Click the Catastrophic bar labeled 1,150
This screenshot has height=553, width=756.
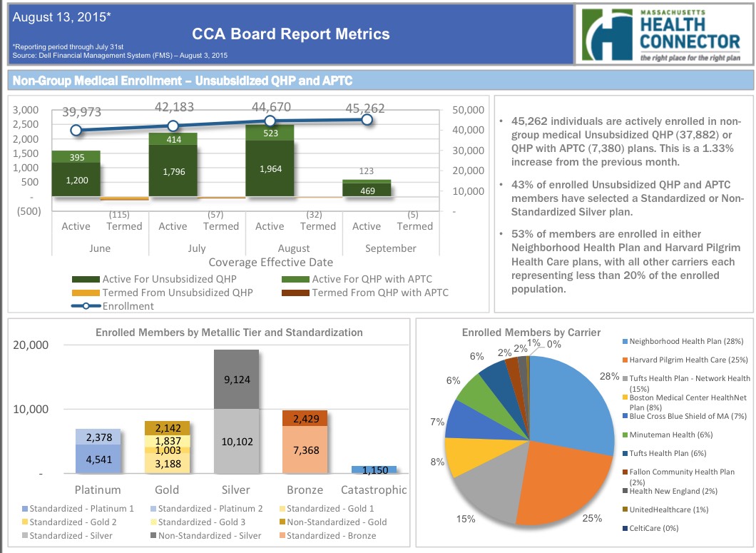[374, 470]
